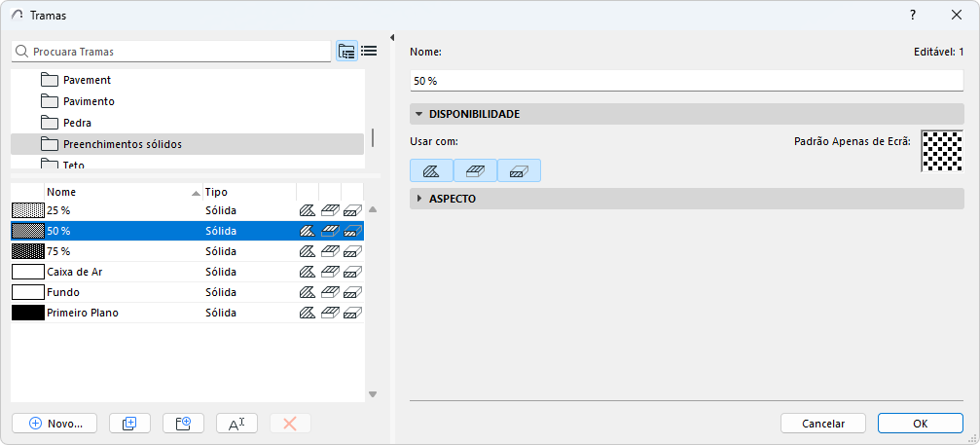Screen dimensions: 980x445
Task: Click the new folder icon button
Action: point(183,424)
